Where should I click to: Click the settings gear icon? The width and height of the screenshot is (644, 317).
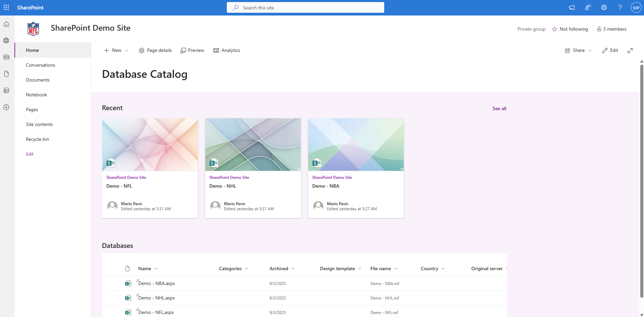[x=604, y=7]
